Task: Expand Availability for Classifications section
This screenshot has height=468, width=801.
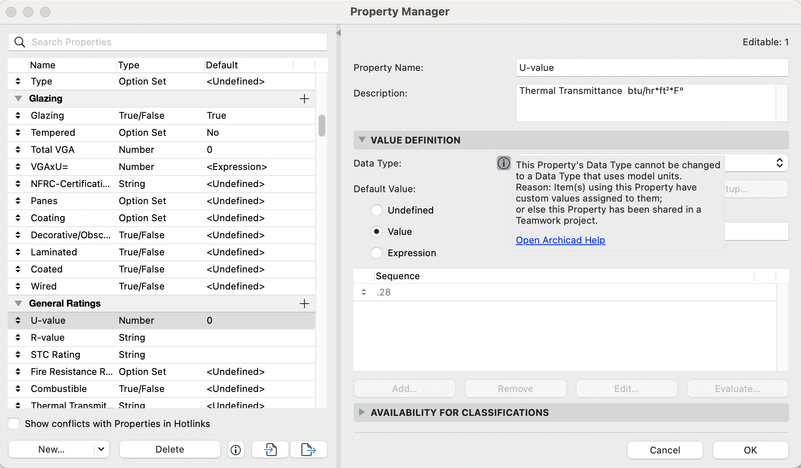Action: 360,412
